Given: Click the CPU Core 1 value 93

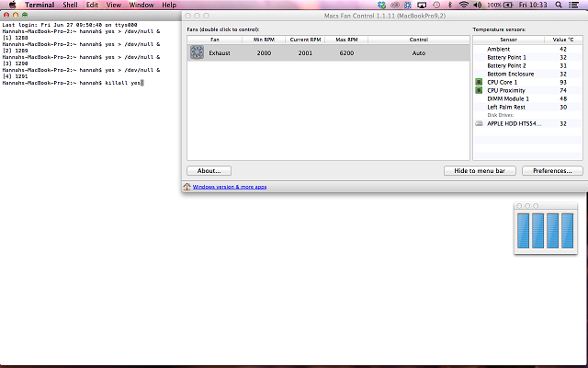Looking at the screenshot, I should coord(563,82).
